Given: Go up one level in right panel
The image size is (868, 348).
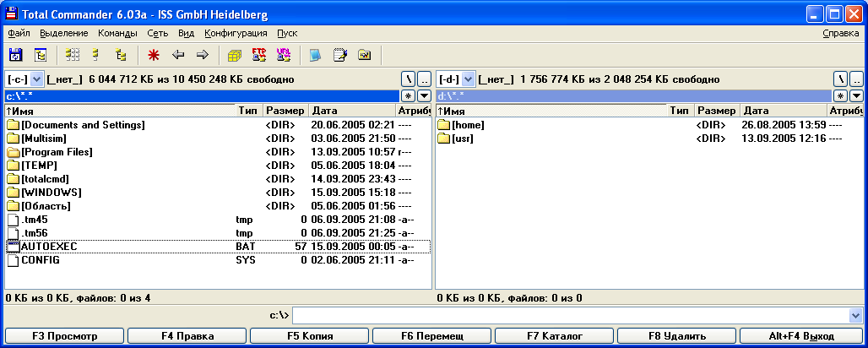Looking at the screenshot, I should (x=856, y=79).
